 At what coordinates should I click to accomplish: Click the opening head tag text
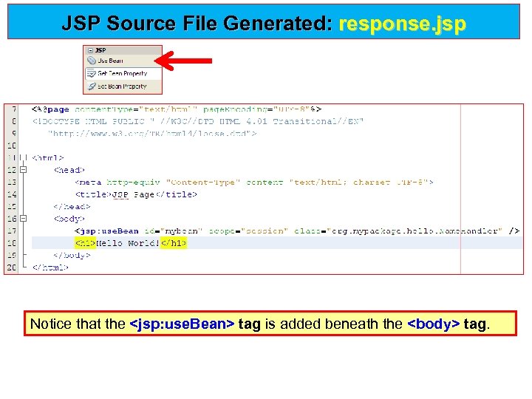(x=69, y=170)
